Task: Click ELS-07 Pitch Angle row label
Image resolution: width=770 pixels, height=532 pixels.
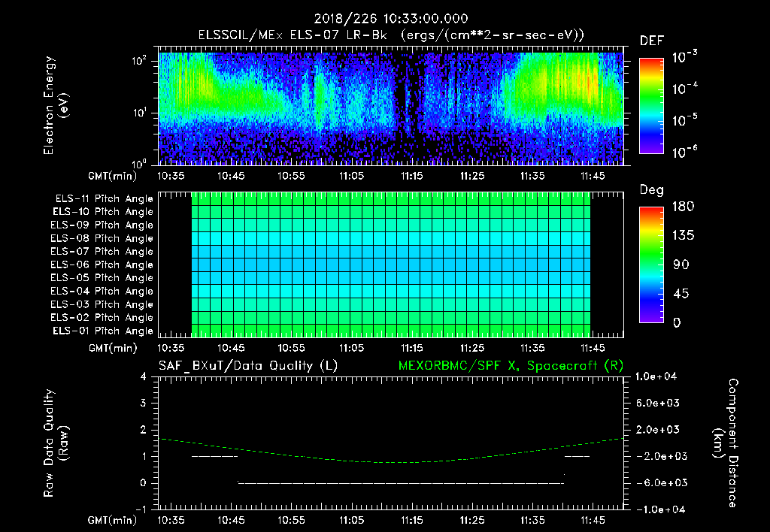Action: tap(102, 251)
